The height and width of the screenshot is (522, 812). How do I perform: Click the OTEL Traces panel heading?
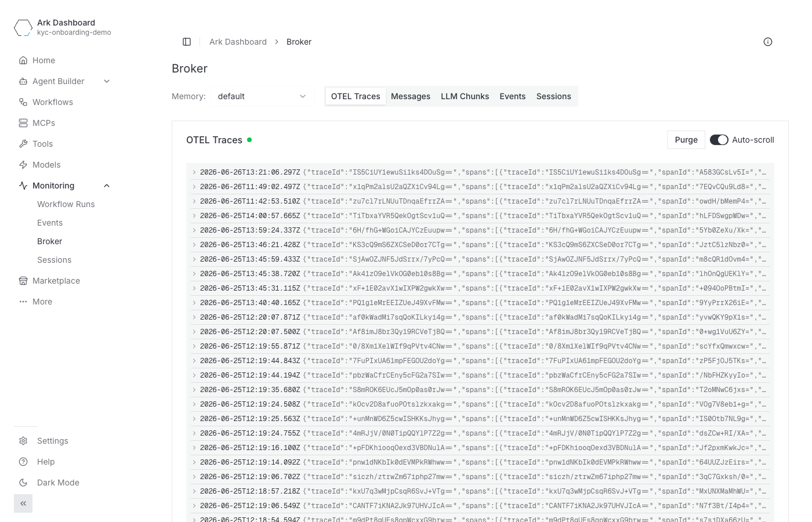[x=214, y=140]
